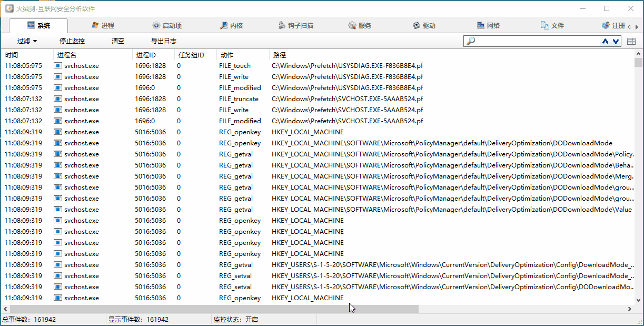Click the 服务 tab icon
This screenshot has height=326, width=644.
352,25
